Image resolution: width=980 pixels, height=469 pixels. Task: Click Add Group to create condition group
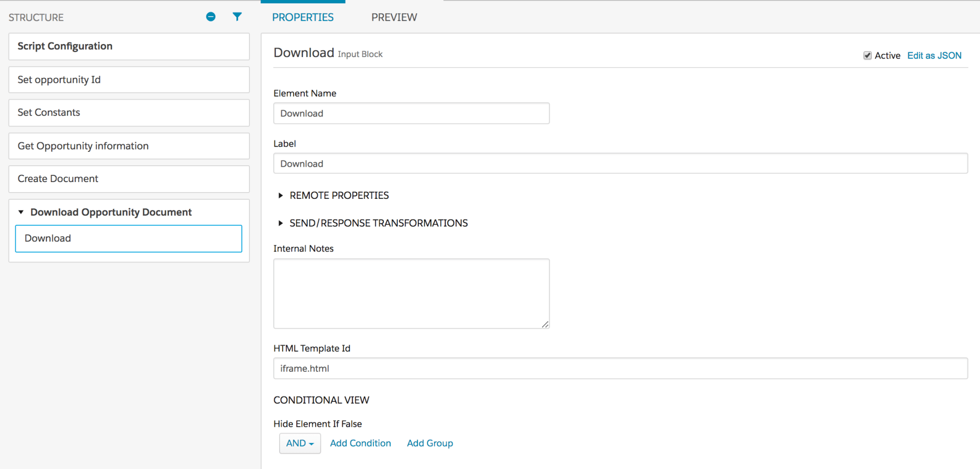pos(429,443)
